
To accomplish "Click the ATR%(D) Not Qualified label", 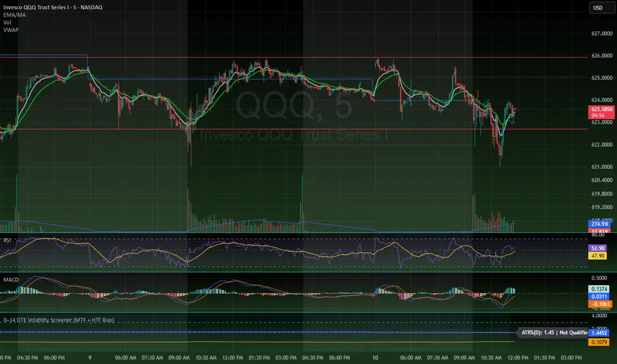I will 553,332.
